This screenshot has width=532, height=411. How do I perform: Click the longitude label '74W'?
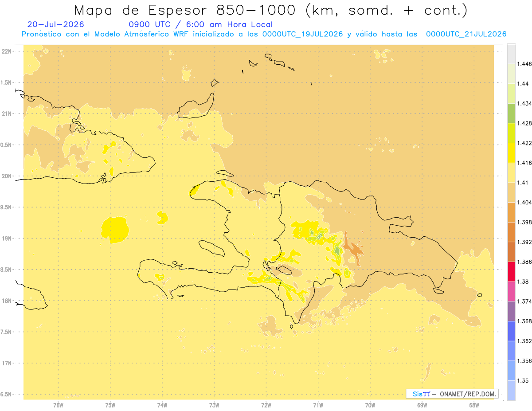point(162,405)
